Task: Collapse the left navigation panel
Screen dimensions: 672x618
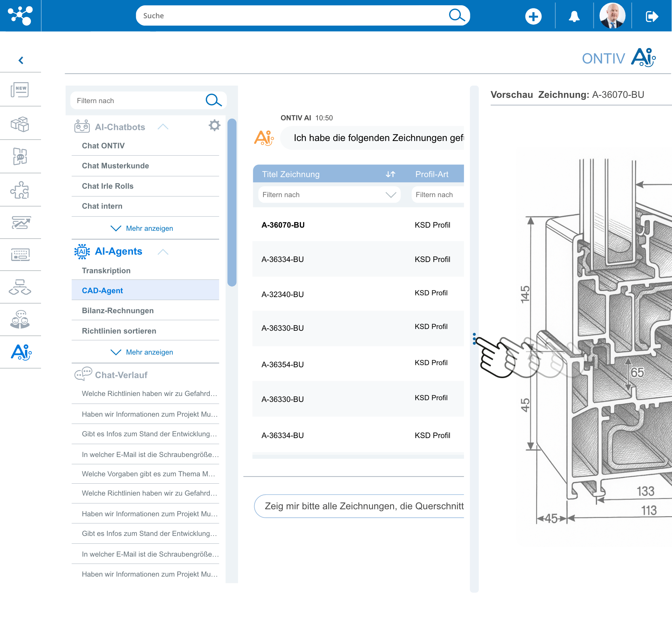Action: point(21,60)
